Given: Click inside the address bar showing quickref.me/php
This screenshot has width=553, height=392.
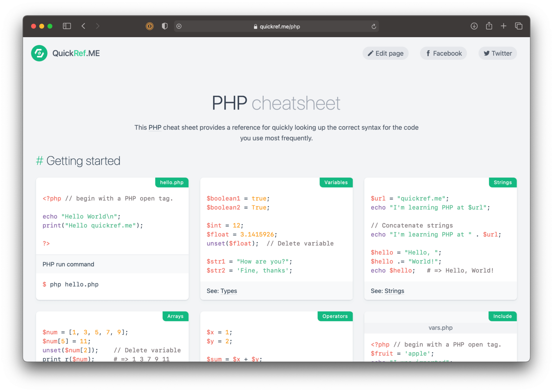Looking at the screenshot, I should pyautogui.click(x=280, y=26).
